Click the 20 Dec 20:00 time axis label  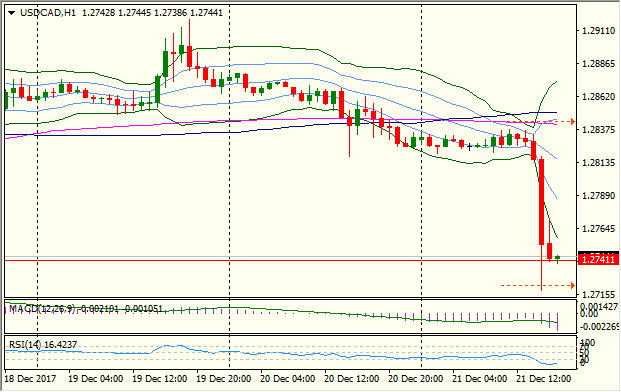click(x=415, y=379)
